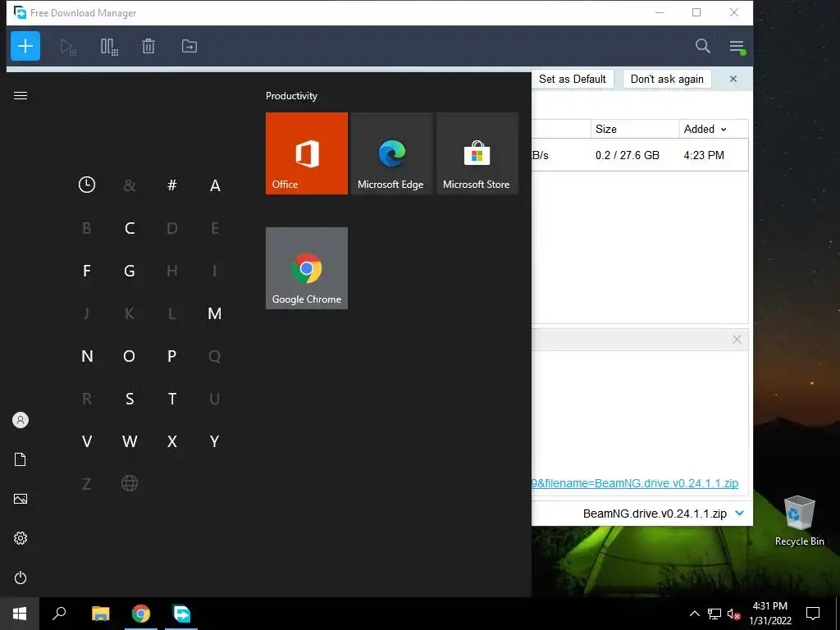Pause all downloads in toolbar
The width and height of the screenshot is (840, 630).
[x=109, y=47]
